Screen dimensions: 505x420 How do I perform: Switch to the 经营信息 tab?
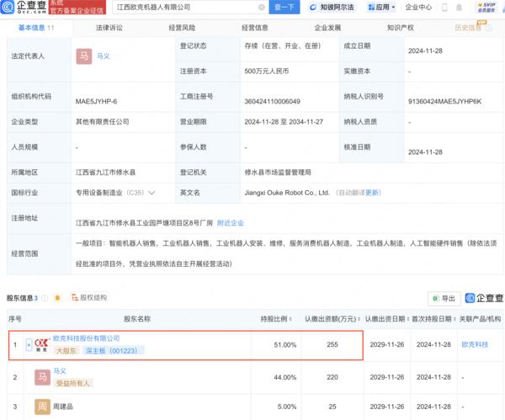tap(255, 28)
